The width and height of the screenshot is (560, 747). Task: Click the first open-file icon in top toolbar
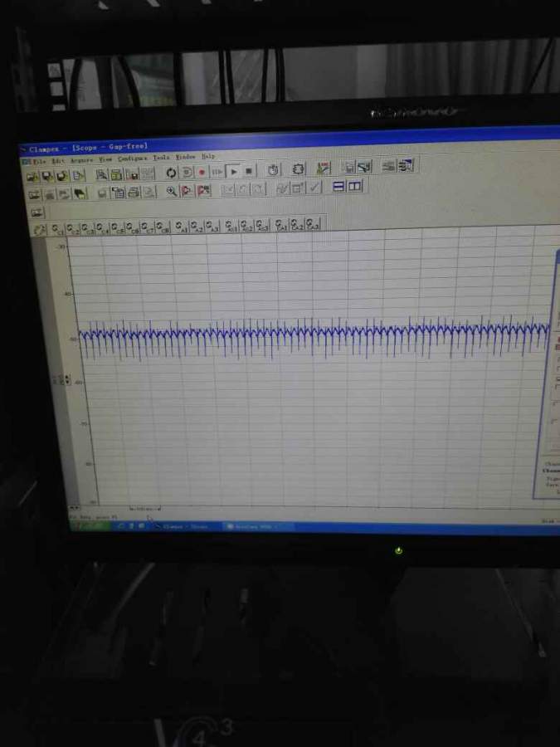click(x=32, y=178)
